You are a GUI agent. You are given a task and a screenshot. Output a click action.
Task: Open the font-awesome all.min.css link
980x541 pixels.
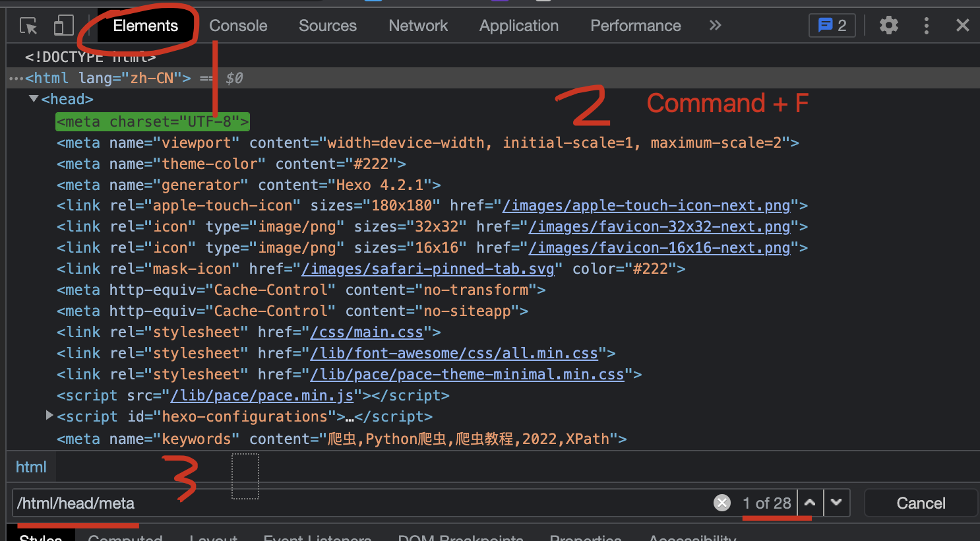[x=454, y=354]
